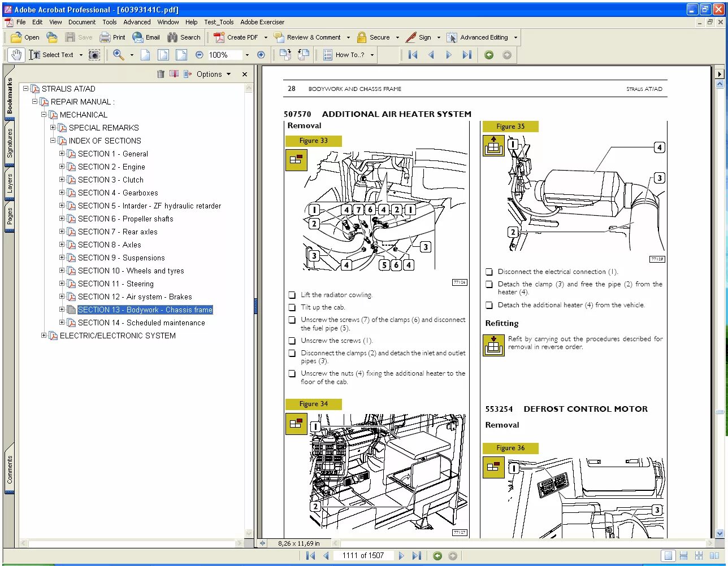728x566 pixels.
Task: Expand SECTION 13 - Bodywork bookmark node
Action: 62,310
